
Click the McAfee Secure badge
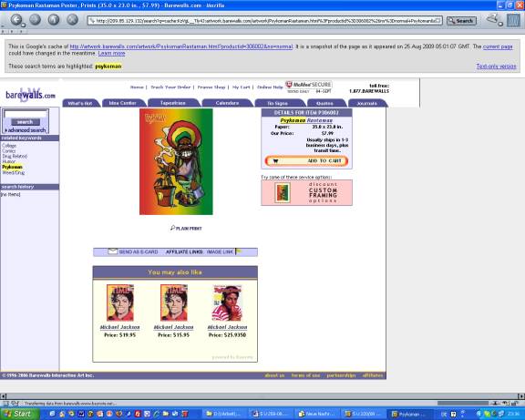coord(308,87)
